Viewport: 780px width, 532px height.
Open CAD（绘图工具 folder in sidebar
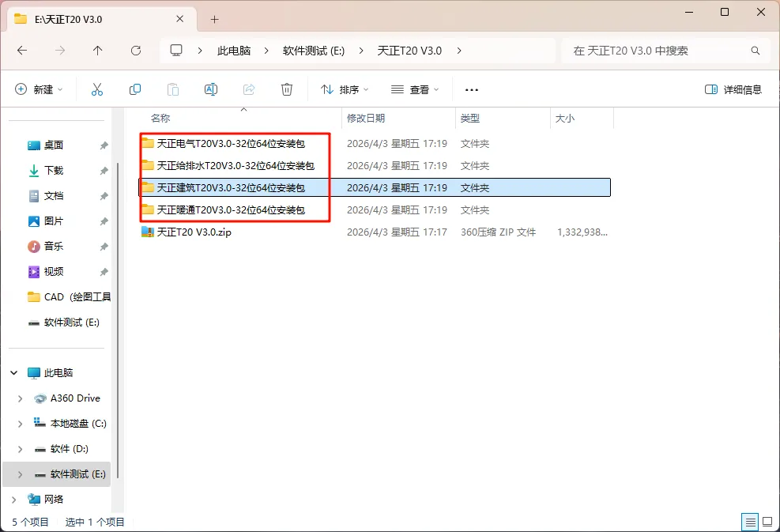pyautogui.click(x=68, y=296)
